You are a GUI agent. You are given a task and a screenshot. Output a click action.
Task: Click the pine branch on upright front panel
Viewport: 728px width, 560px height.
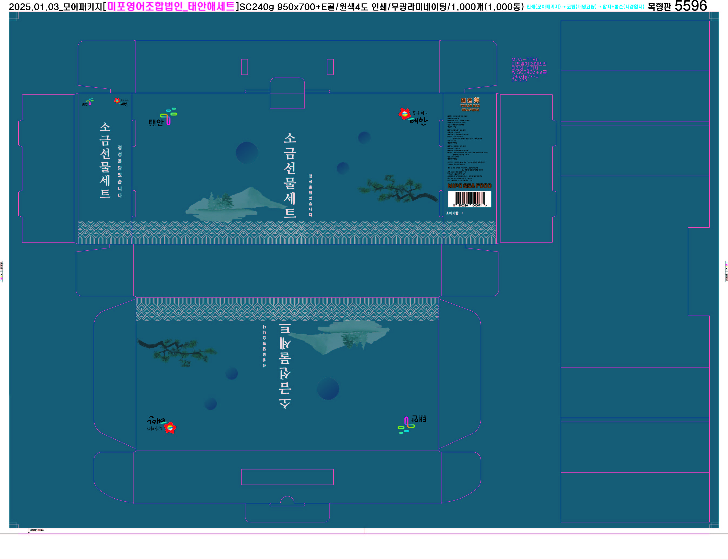coord(398,189)
